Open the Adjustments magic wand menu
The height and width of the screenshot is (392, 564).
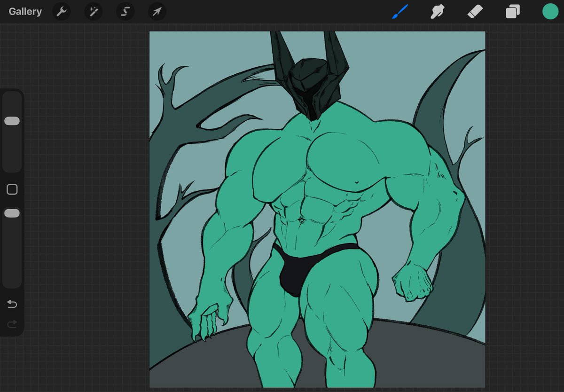[94, 12]
